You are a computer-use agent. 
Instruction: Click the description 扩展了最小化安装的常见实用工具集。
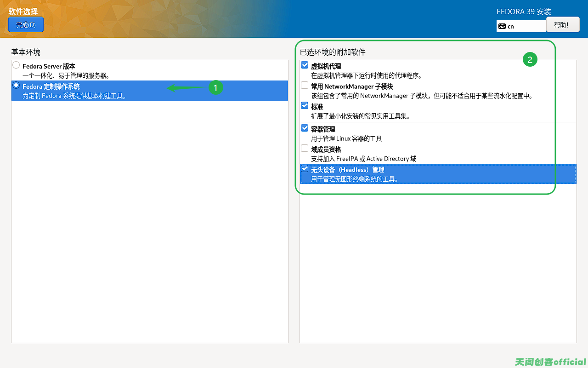tap(361, 116)
